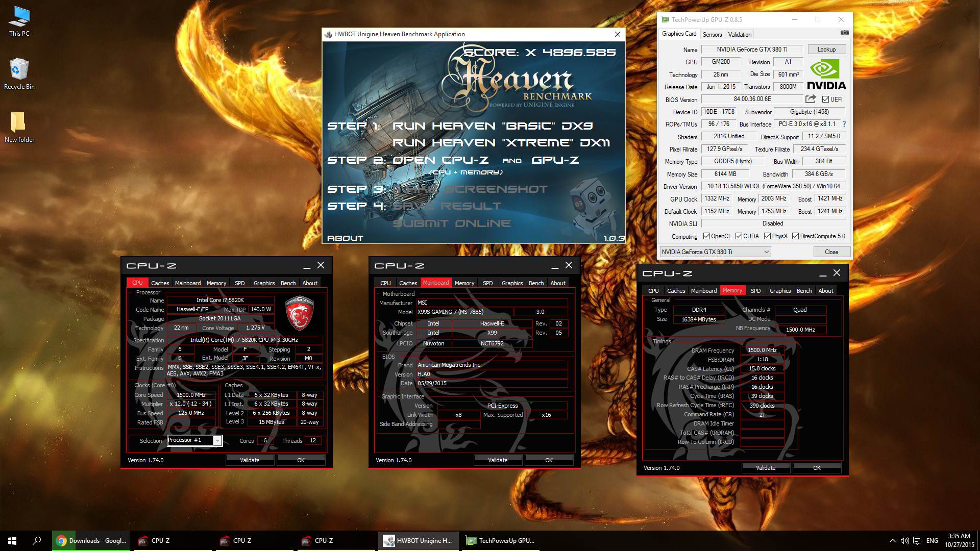Click the NVIDIA logo in GPU-Z
Viewport: 980px width, 551px height.
[x=826, y=74]
